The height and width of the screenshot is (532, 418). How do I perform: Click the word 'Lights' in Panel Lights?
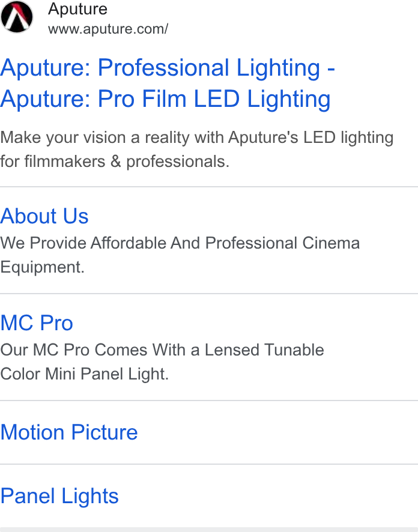coord(90,496)
